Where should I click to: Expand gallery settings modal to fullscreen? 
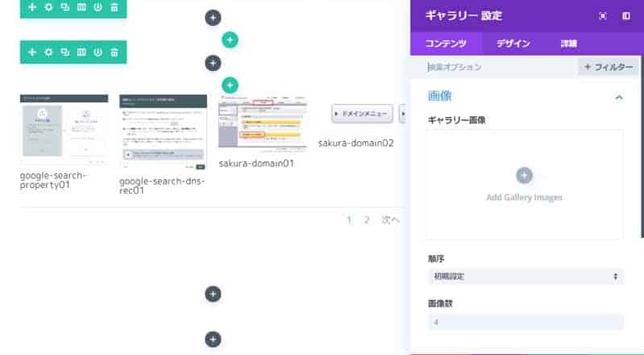[602, 15]
